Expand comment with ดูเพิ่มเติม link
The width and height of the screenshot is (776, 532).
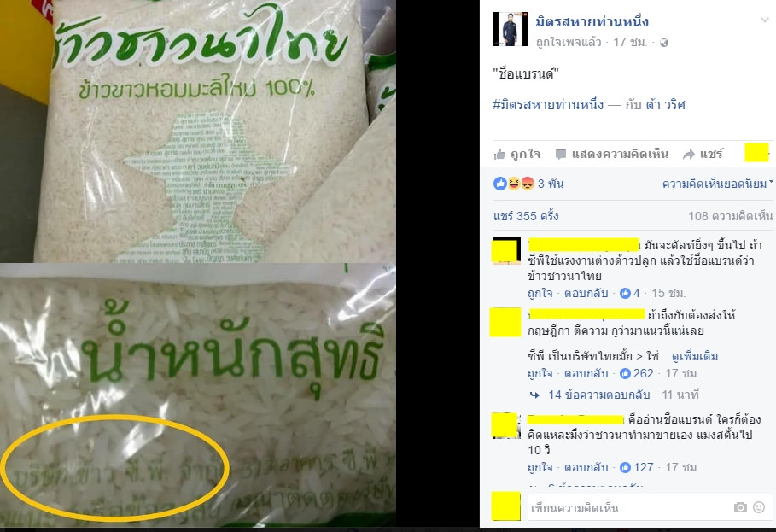695,356
